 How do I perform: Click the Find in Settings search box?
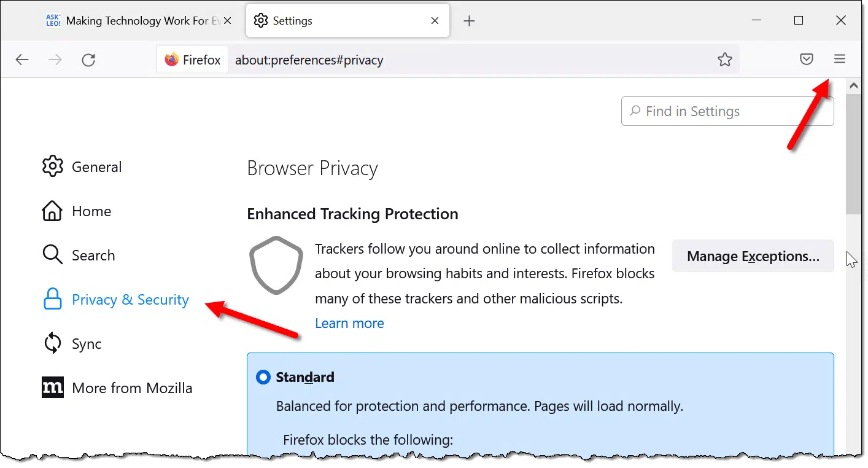(727, 111)
